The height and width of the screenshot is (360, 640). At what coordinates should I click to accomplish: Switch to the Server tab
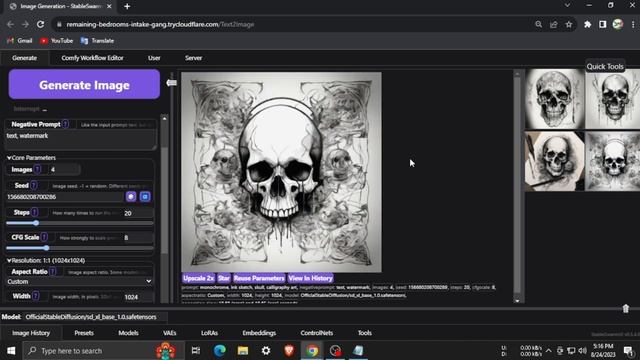pyautogui.click(x=193, y=58)
